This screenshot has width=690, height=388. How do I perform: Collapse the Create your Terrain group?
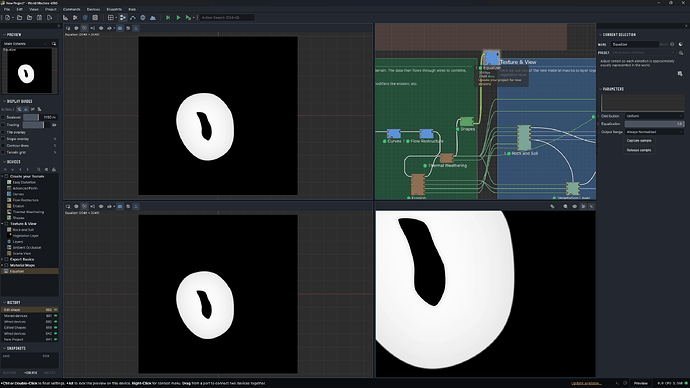point(2,176)
